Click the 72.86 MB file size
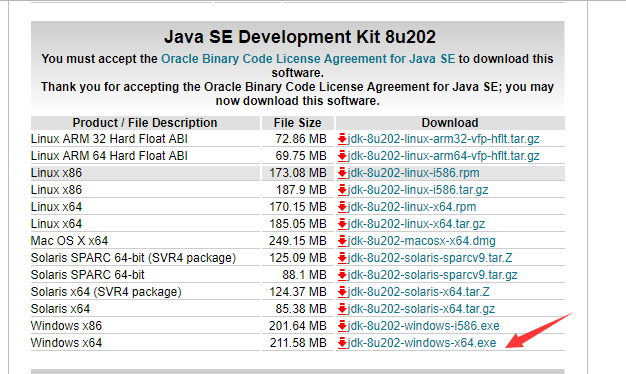The width and height of the screenshot is (626, 374). pos(301,139)
